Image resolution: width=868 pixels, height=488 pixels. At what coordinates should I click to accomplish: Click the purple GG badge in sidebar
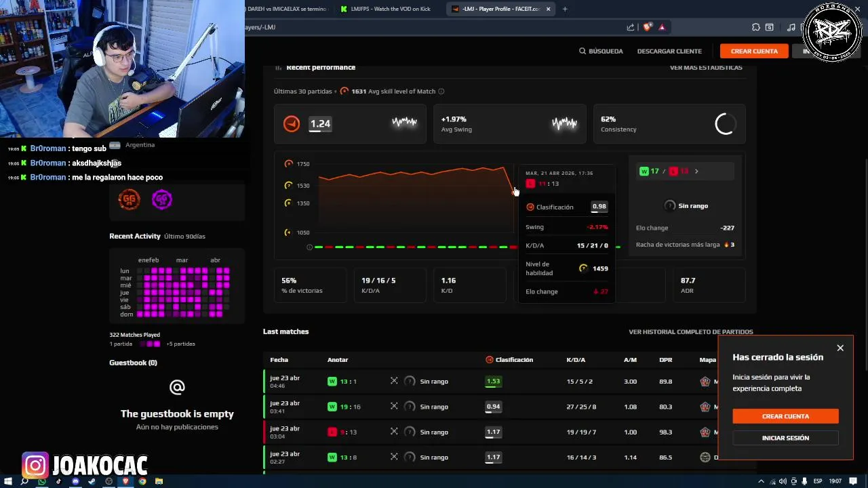161,199
